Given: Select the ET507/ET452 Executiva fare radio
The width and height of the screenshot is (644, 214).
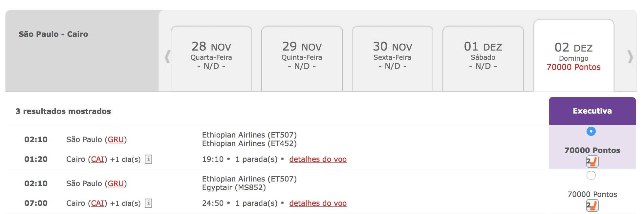Looking at the screenshot, I should pyautogui.click(x=591, y=131).
